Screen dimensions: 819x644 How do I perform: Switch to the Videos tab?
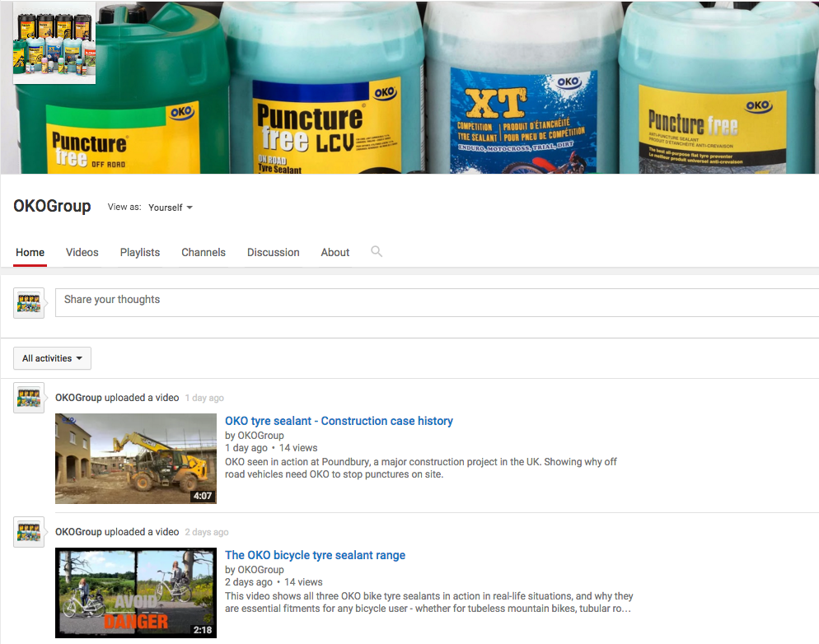tap(82, 253)
